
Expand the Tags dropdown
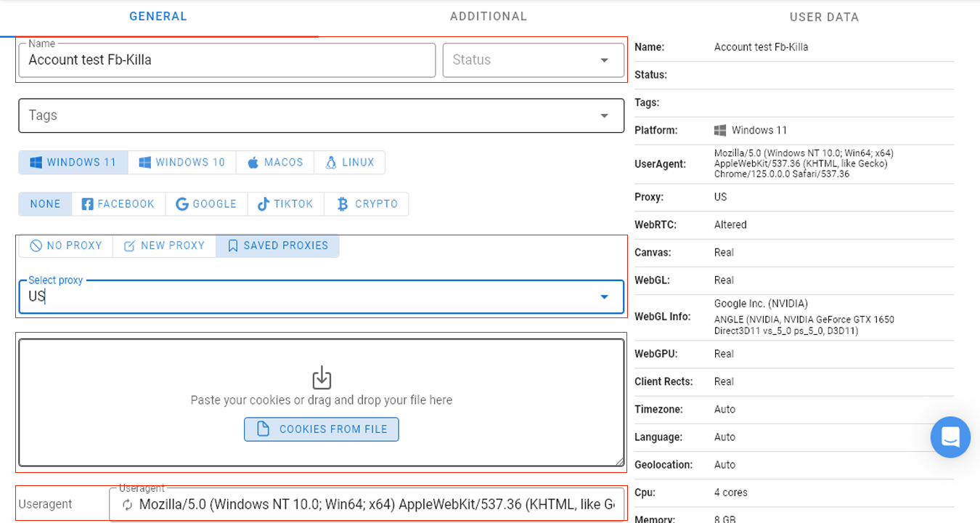pos(604,115)
